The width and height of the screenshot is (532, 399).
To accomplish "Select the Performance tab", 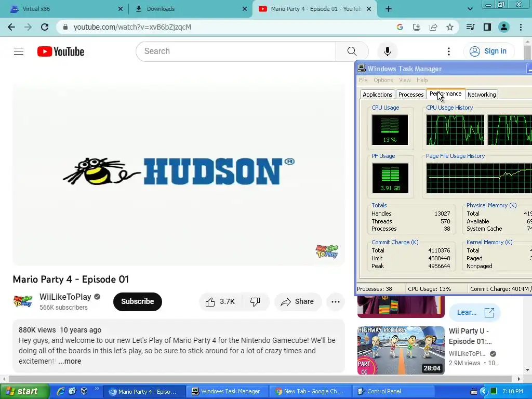I will point(445,94).
